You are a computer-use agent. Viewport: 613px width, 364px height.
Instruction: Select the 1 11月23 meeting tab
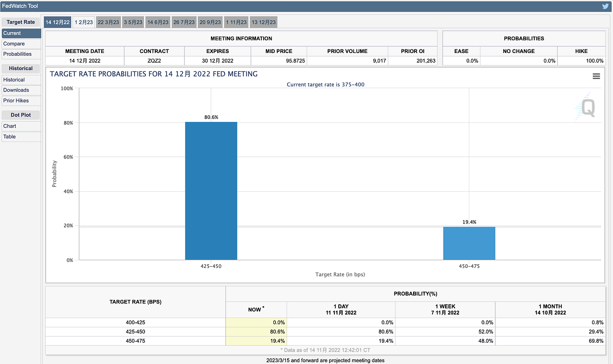236,22
